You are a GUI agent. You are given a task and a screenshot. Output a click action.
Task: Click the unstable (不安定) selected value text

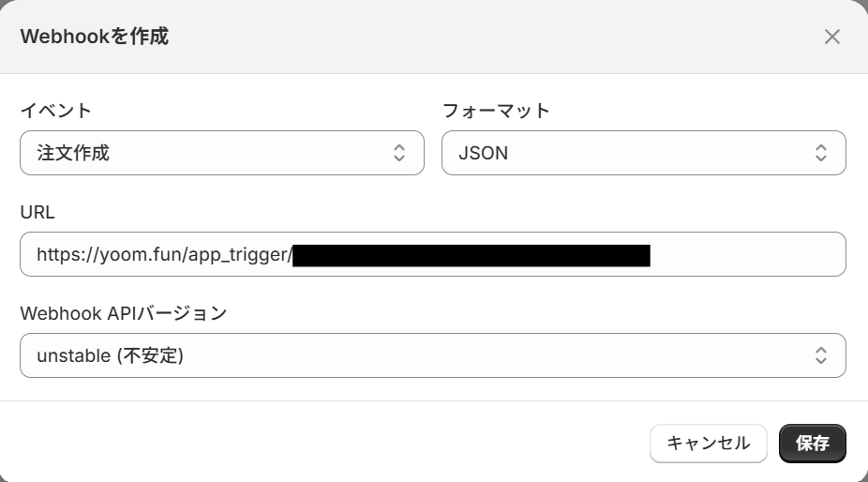click(110, 355)
